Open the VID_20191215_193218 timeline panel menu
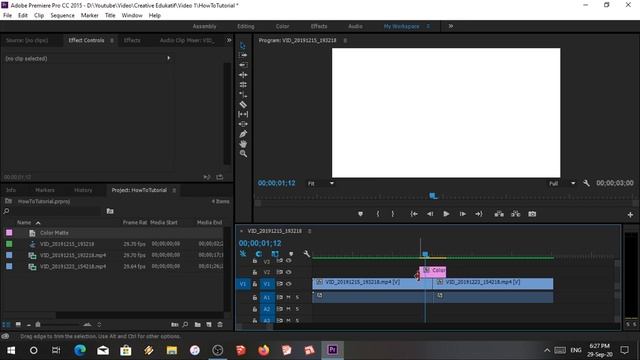This screenshot has height=360, width=640. [309, 231]
